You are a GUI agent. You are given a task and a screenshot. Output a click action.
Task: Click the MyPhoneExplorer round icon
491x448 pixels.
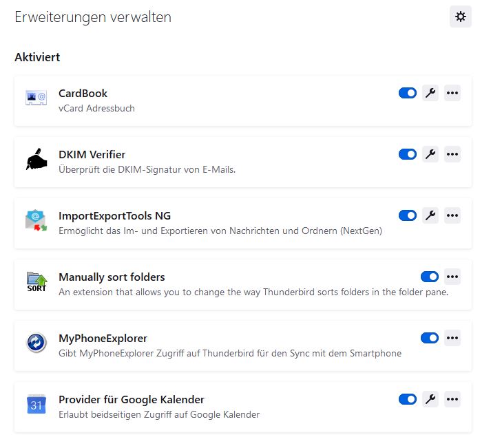(x=36, y=343)
